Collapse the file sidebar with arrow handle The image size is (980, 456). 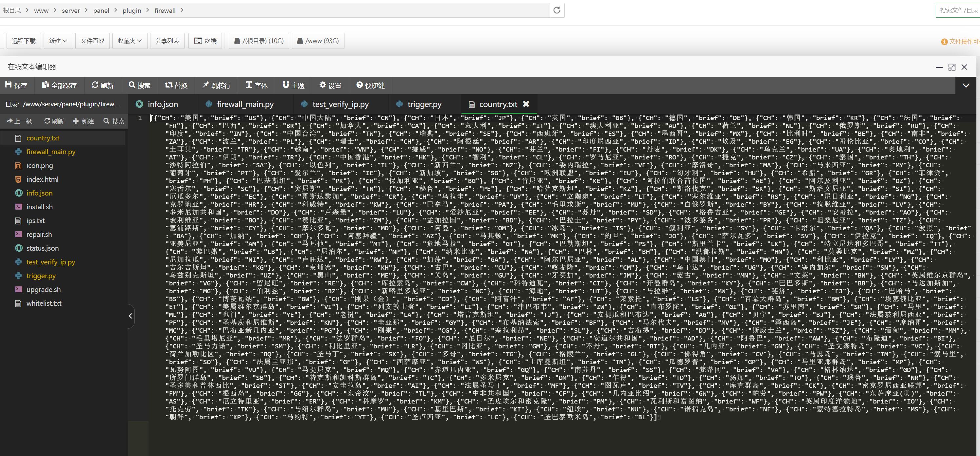[130, 316]
